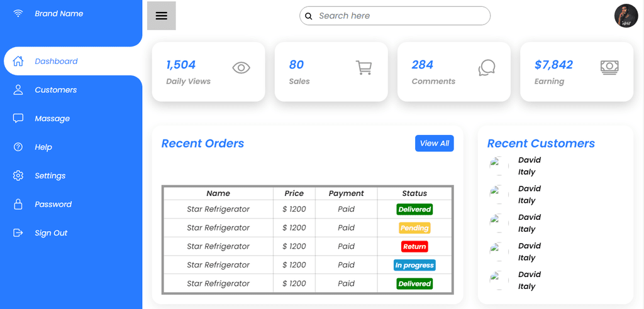Click the Massage chat bubble icon

[x=18, y=119]
